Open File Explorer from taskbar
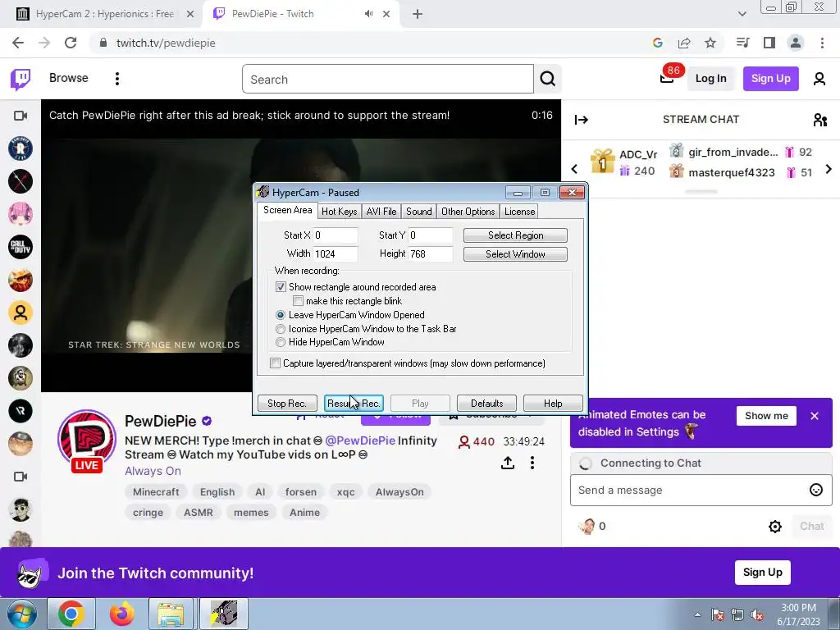Viewport: 840px width, 630px height. [x=171, y=614]
